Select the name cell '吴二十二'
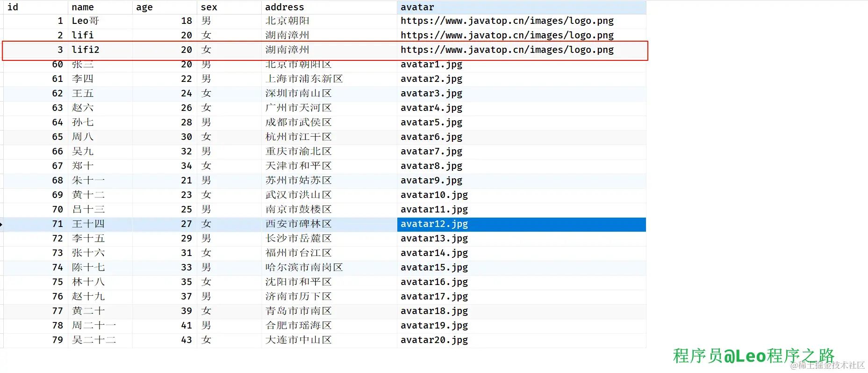The height and width of the screenshot is (373, 868). 100,340
